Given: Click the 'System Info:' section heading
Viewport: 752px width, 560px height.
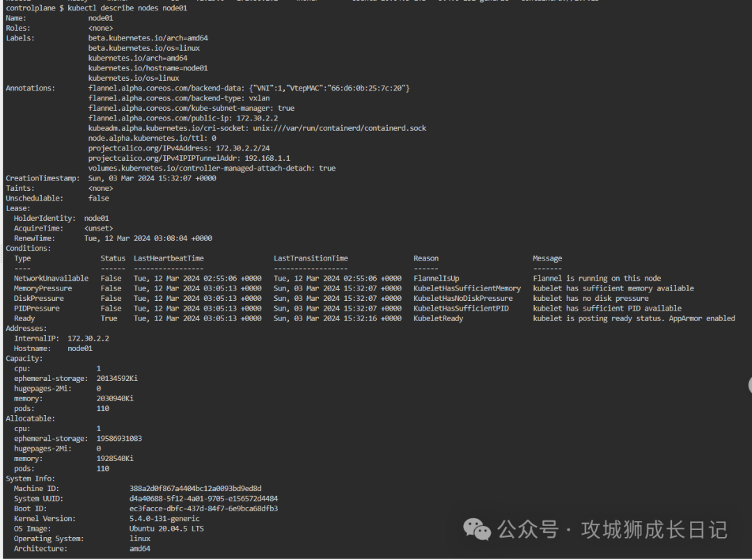Looking at the screenshot, I should click(30, 479).
